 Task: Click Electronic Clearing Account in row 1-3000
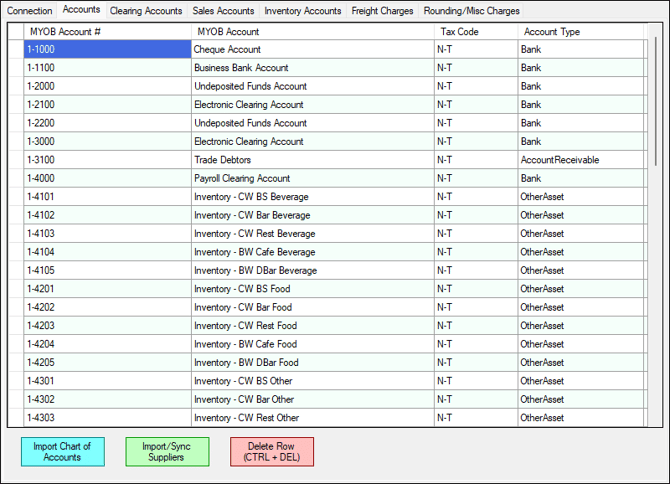pos(312,141)
